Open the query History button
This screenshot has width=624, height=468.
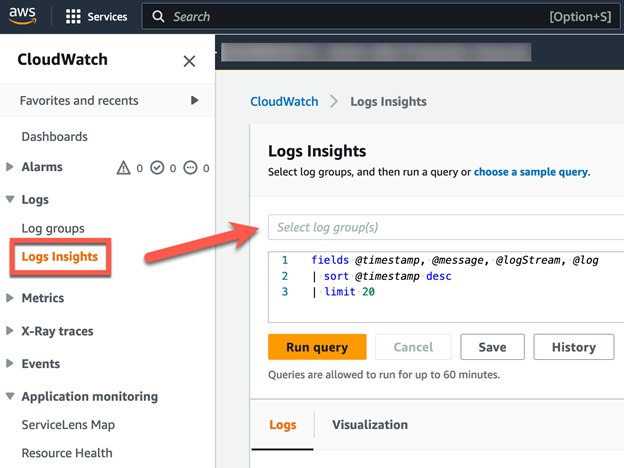[573, 347]
